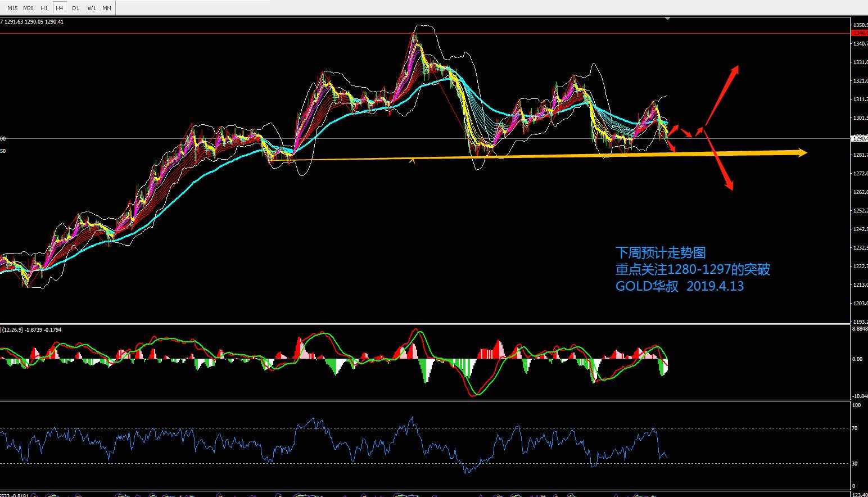Click the RSI overbought level label 70
This screenshot has height=497, width=868.
click(855, 428)
